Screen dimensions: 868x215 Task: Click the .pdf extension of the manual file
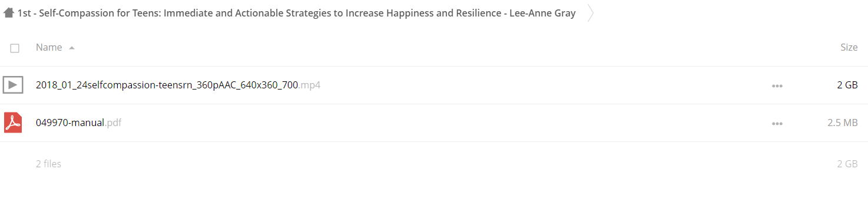[x=113, y=123]
